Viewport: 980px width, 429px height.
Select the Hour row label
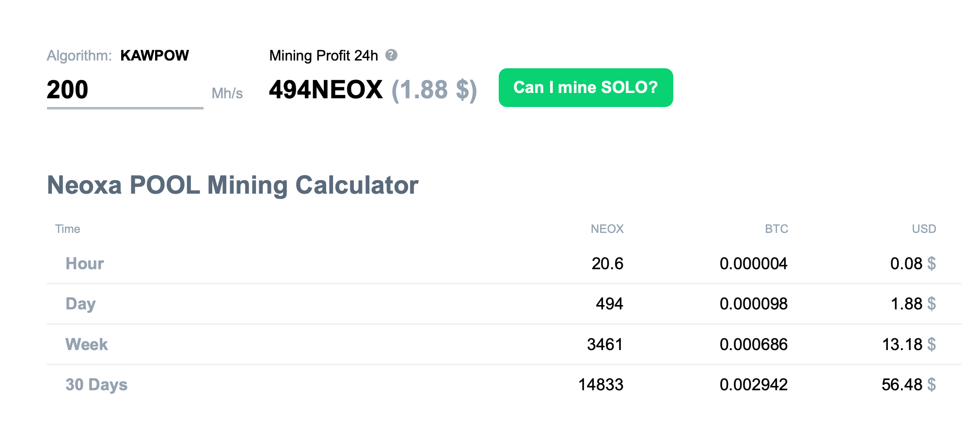[x=85, y=263]
